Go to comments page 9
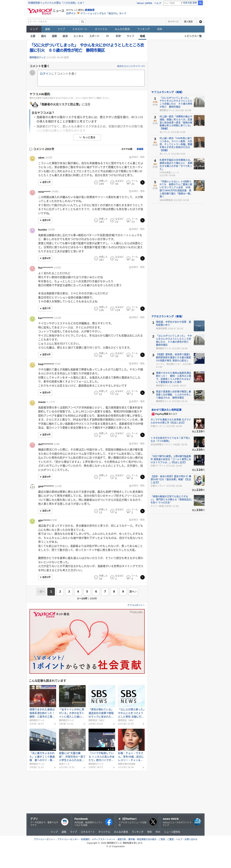This screenshot has height=868, width=231. (123, 592)
